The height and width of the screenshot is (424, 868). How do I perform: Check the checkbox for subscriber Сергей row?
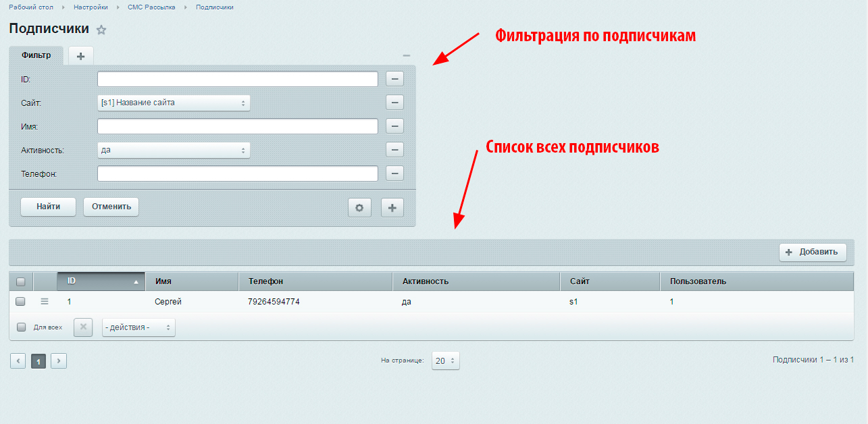click(x=20, y=302)
